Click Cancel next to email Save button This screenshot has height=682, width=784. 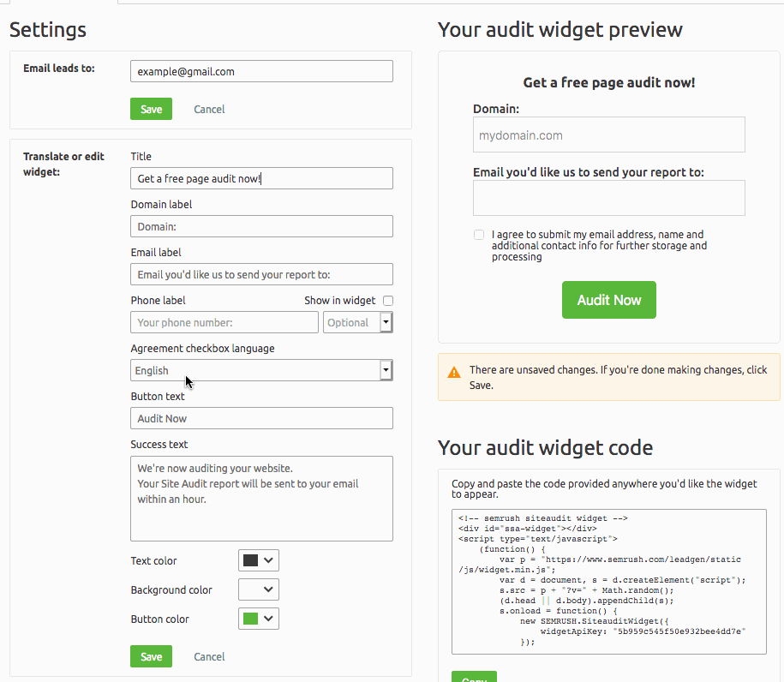pyautogui.click(x=209, y=109)
